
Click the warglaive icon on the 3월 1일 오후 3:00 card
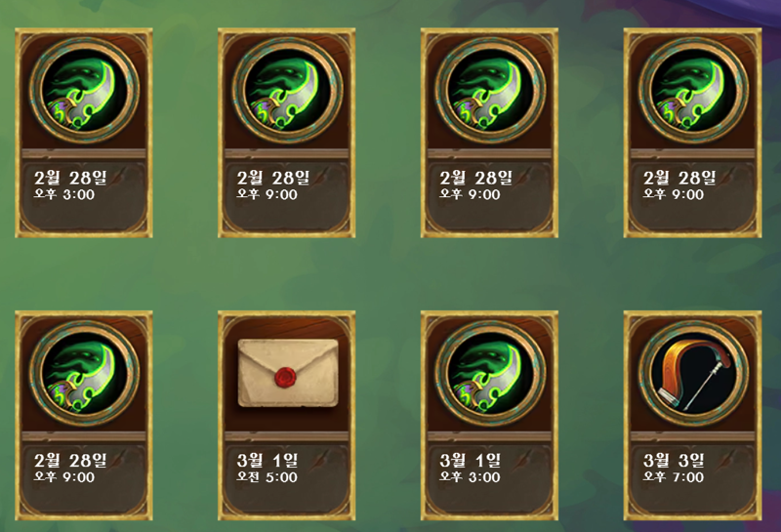point(490,373)
